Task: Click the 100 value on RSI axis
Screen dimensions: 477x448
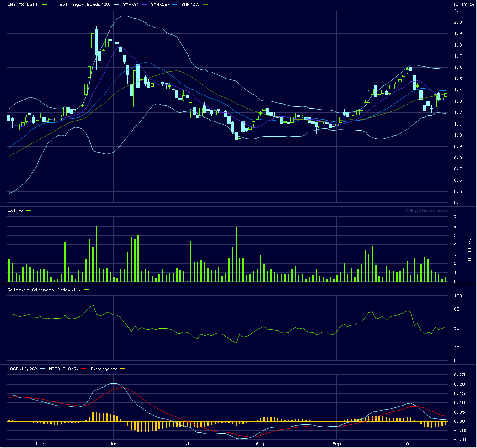Action: coord(458,296)
